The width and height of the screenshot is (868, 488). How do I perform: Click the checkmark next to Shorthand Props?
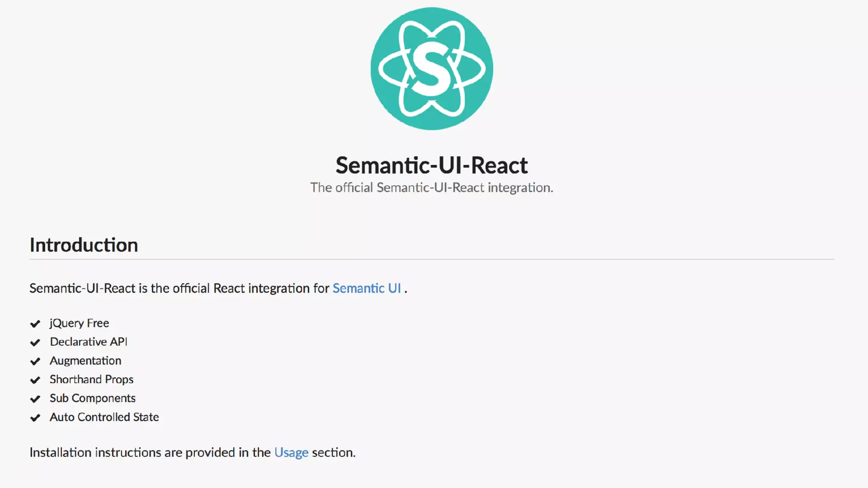[35, 380]
